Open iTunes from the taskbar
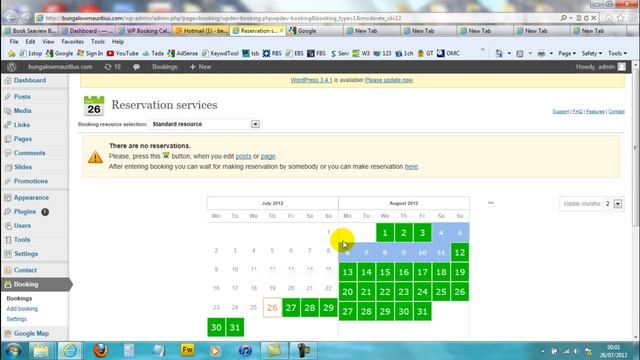 [245, 351]
